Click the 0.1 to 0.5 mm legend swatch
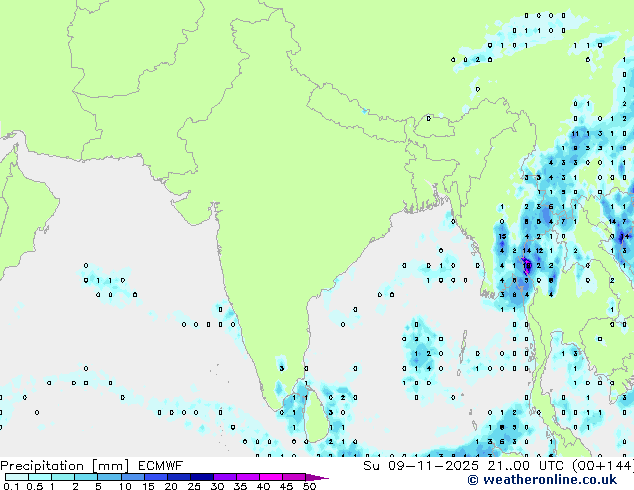The height and width of the screenshot is (490, 634). click(17, 477)
